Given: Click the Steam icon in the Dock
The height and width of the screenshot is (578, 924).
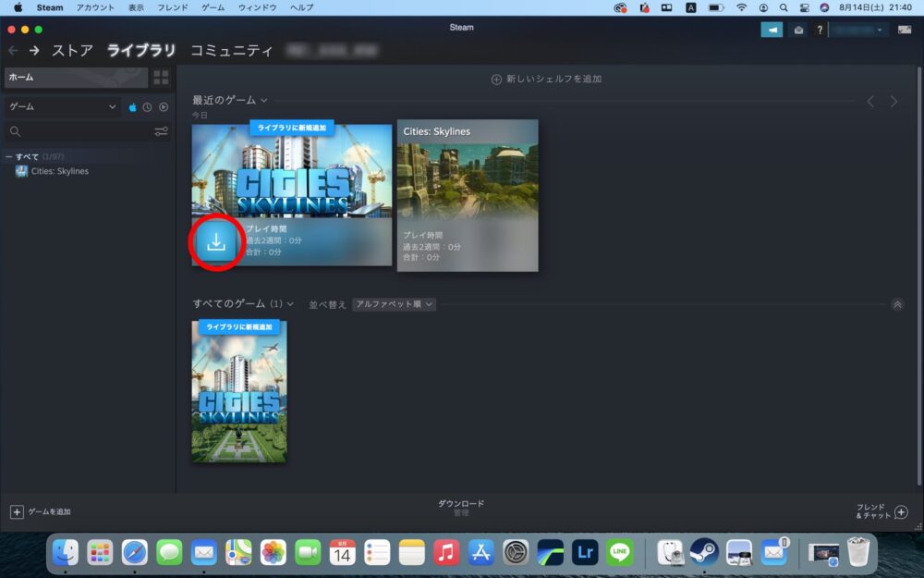Looking at the screenshot, I should pyautogui.click(x=704, y=553).
